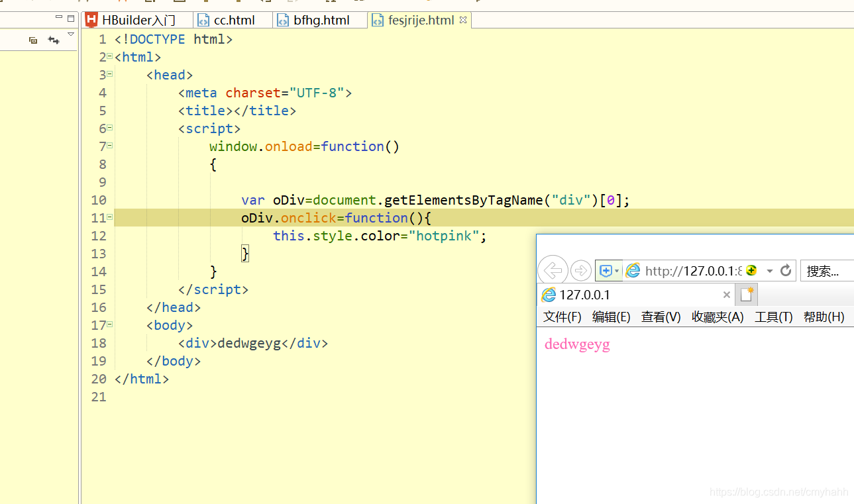Viewport: 854px width, 504px height.
Task: Click Collapse All icon in left panel
Action: tap(33, 40)
